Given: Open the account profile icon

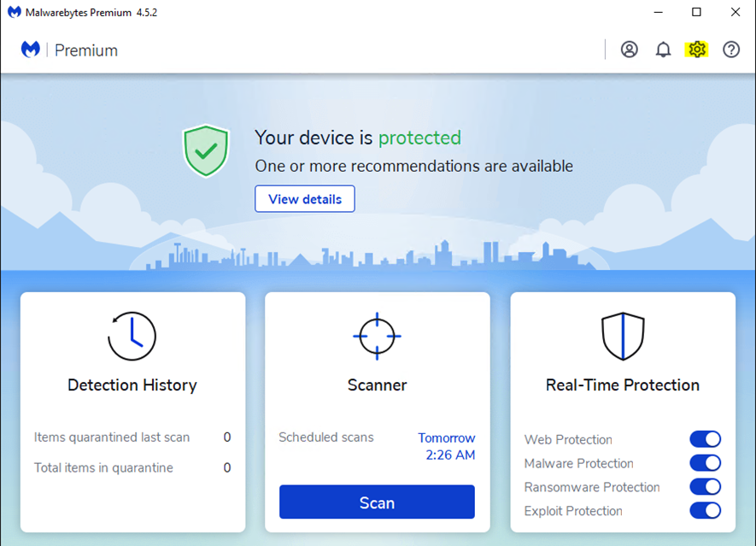Looking at the screenshot, I should [630, 50].
